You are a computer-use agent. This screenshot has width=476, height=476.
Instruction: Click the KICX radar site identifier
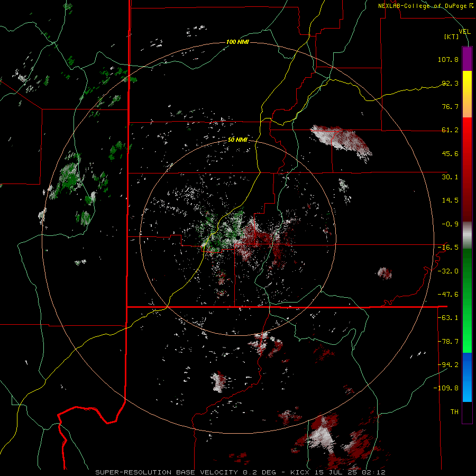click(x=300, y=472)
